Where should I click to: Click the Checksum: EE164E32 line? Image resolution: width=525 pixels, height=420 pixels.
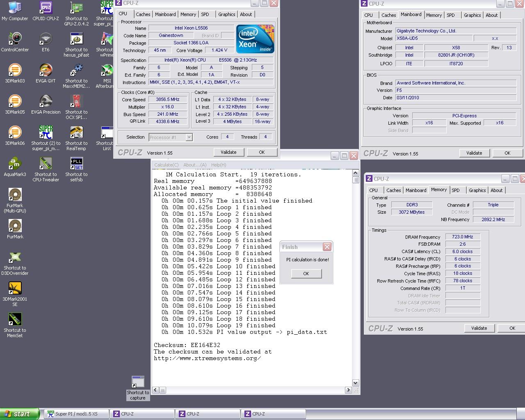(x=187, y=345)
